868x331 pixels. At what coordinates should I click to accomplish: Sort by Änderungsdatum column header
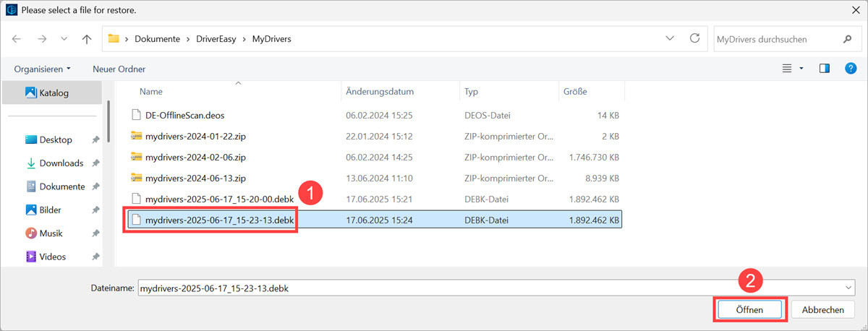(x=380, y=92)
